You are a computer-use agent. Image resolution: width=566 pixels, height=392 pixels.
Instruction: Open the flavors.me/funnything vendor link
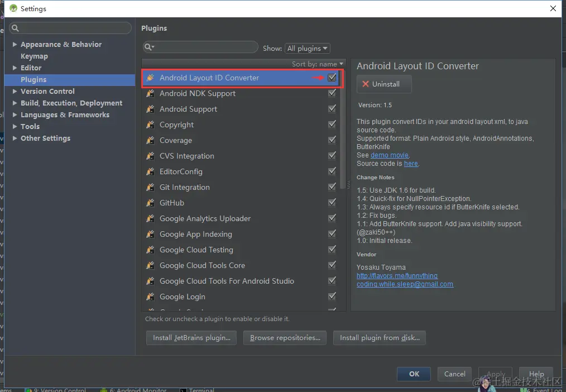397,275
